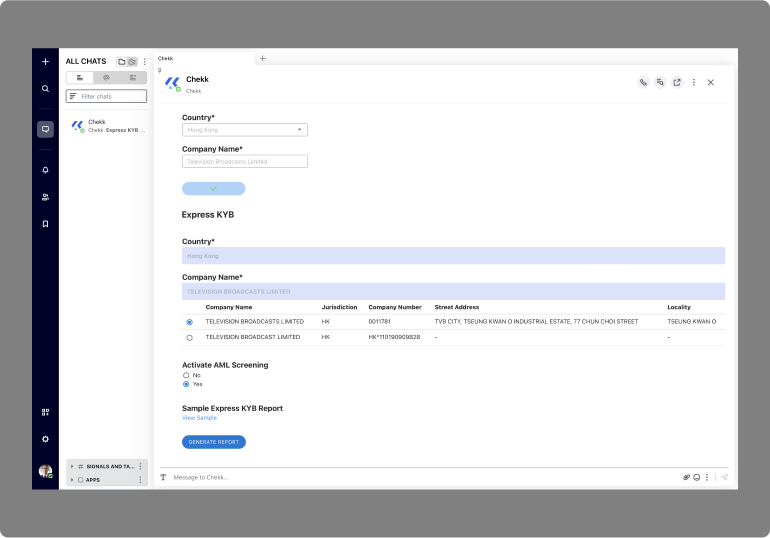Viewport: 770px width, 538px height.
Task: Open the Chekk Express KYB chat
Action: click(x=106, y=126)
